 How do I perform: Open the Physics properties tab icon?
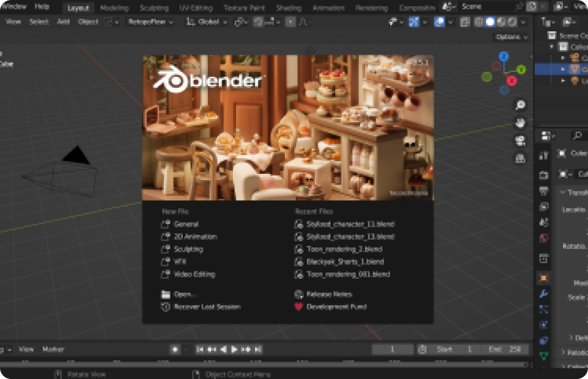544,325
